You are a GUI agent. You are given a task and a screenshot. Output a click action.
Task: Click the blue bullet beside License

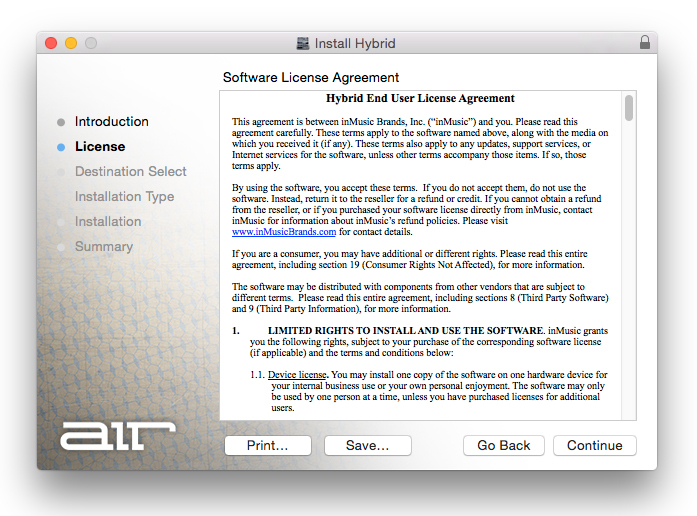(61, 147)
